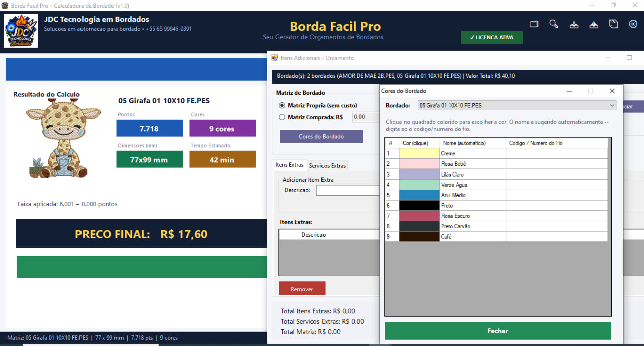Click the JDC Tecnologia logo
Screen dimensions: 644x346
pyautogui.click(x=21, y=31)
